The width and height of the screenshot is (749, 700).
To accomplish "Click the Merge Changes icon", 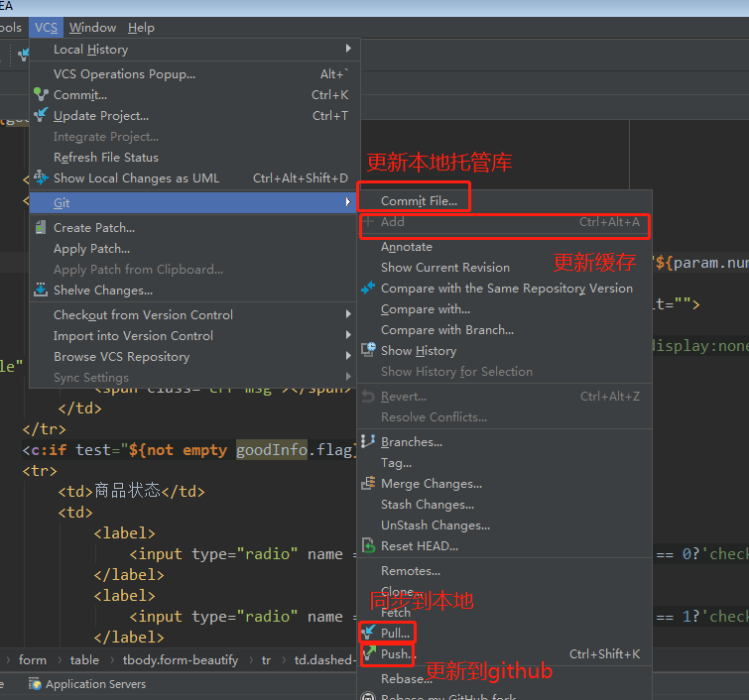I will pos(368,483).
